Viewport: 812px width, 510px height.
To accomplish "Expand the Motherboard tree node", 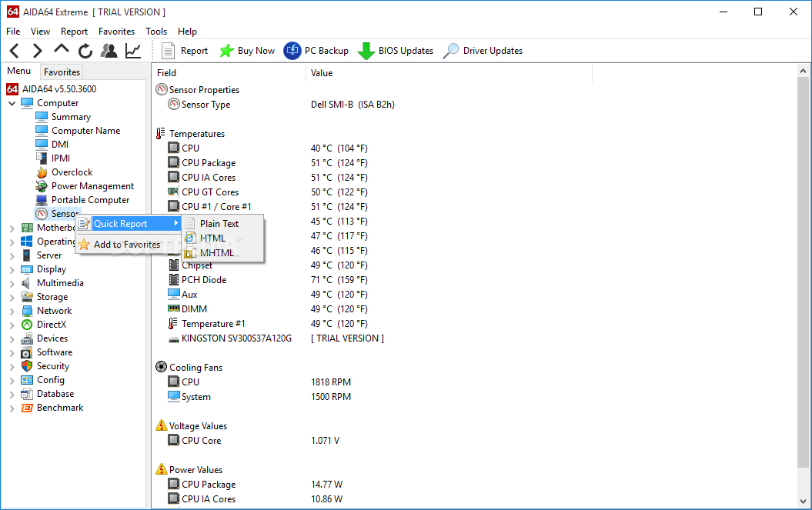I will coord(12,228).
